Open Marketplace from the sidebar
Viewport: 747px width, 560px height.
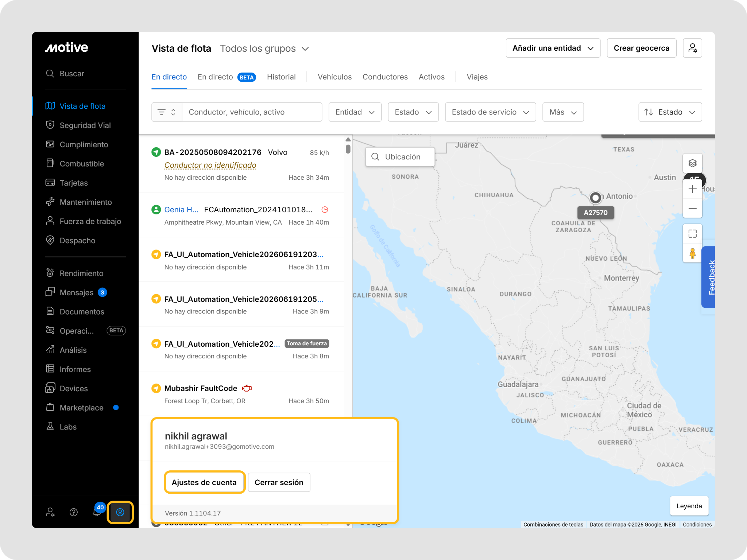[82, 408]
